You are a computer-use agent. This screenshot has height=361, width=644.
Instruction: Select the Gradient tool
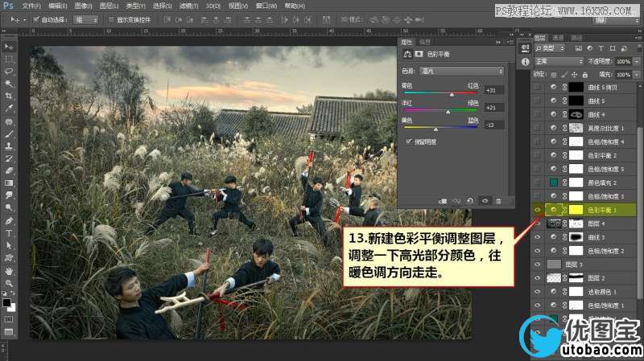tap(9, 183)
